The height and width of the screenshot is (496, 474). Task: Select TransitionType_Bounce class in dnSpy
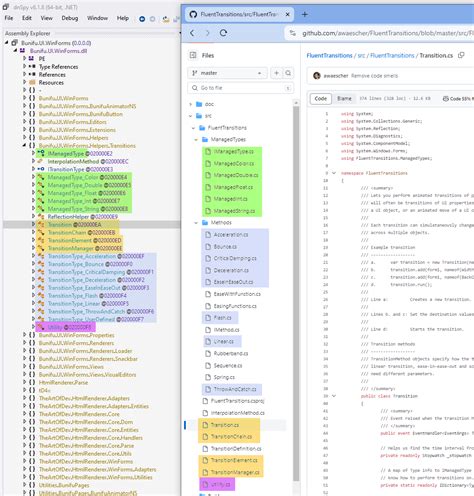click(90, 264)
